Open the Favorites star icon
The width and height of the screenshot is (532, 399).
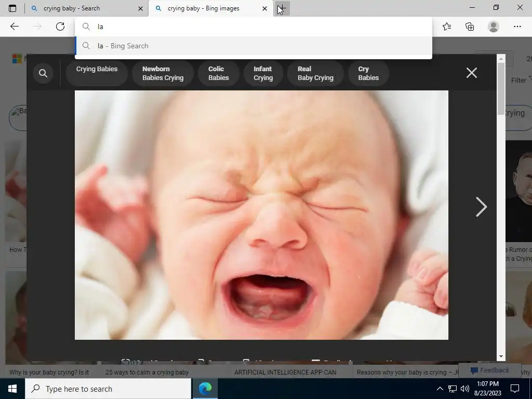447,26
